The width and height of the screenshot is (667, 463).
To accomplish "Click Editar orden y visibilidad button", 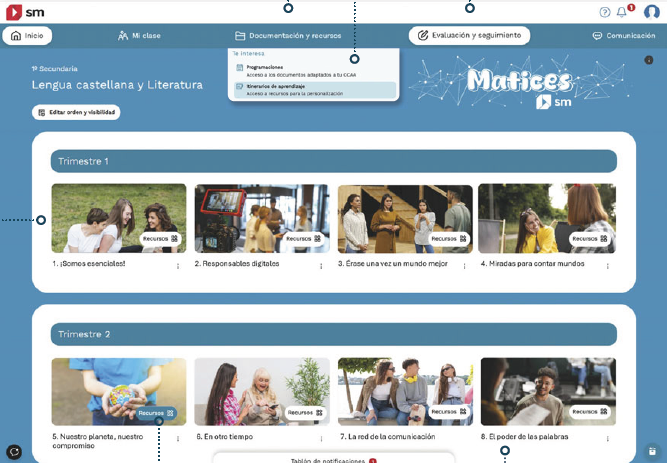I will pos(76,112).
